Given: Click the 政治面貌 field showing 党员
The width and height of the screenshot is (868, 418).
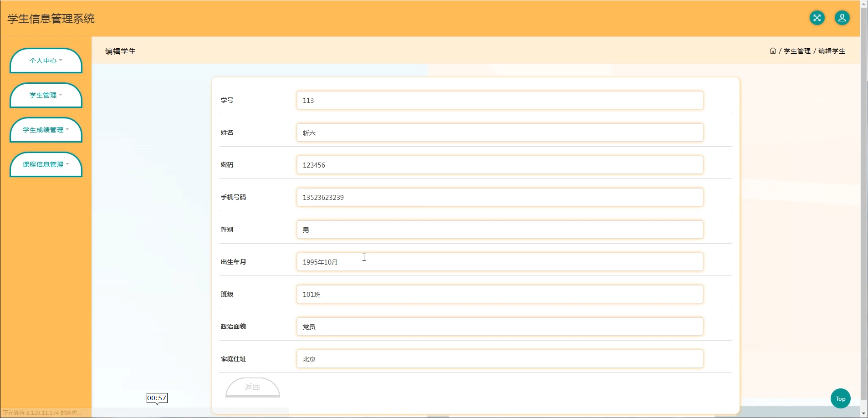Looking at the screenshot, I should tap(500, 326).
